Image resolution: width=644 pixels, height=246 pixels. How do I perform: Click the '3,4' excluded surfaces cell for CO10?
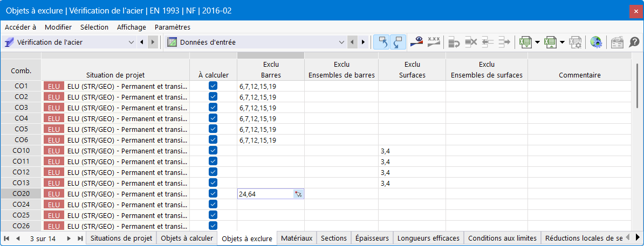[412, 151]
